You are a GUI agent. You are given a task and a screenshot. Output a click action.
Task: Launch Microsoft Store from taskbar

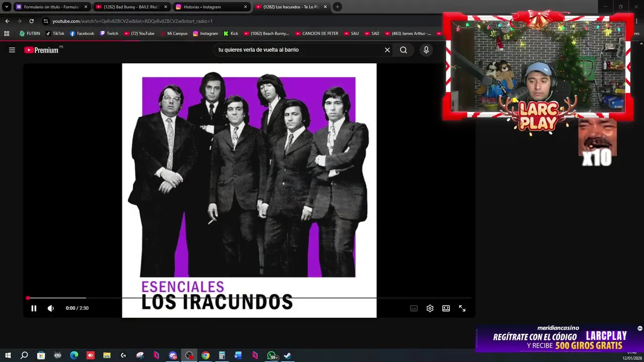pos(41,355)
